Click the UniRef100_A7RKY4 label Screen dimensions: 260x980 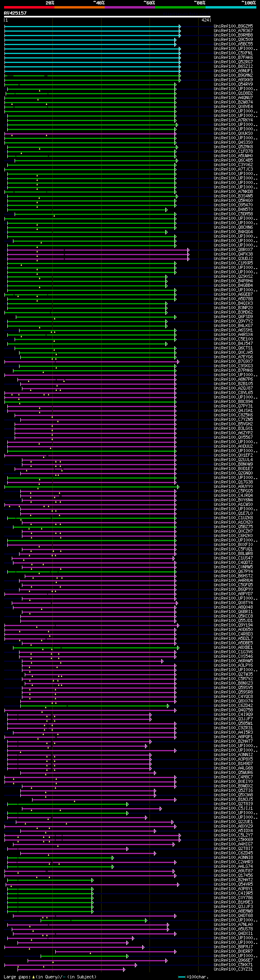pyautogui.click(x=233, y=120)
